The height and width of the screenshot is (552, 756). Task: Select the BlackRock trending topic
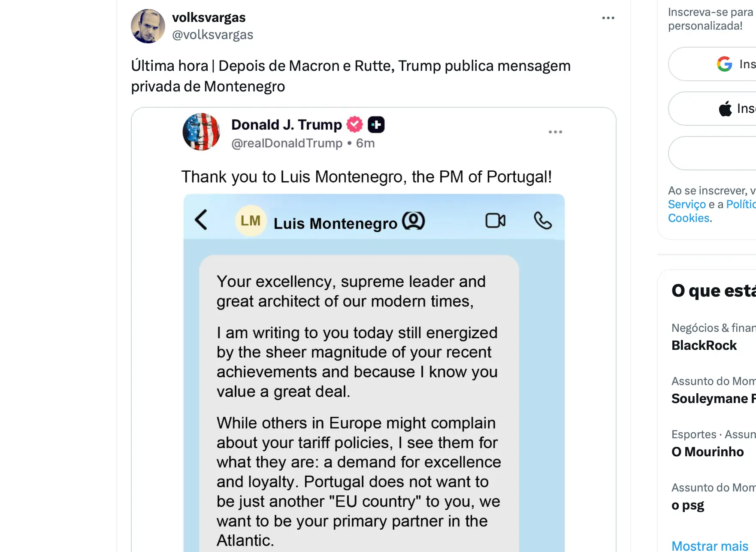704,345
